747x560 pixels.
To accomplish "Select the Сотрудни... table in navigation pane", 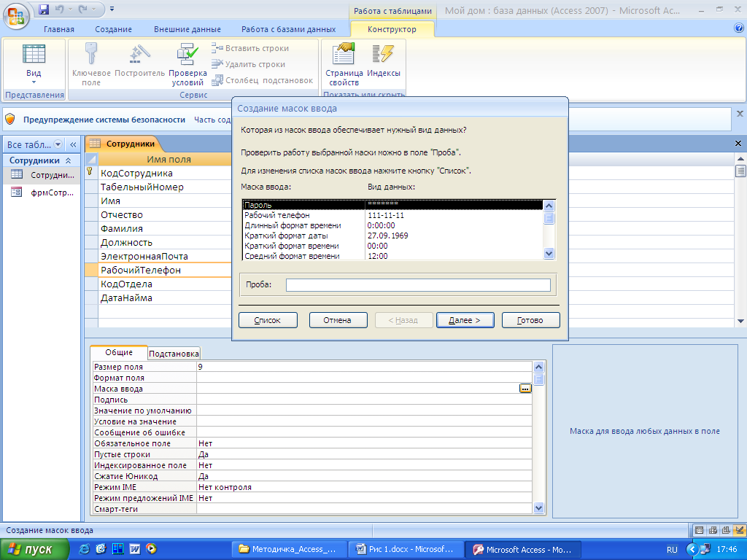I will [x=42, y=175].
